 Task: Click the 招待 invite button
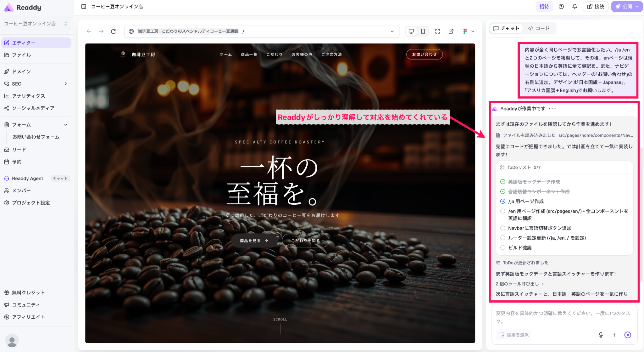(544, 7)
